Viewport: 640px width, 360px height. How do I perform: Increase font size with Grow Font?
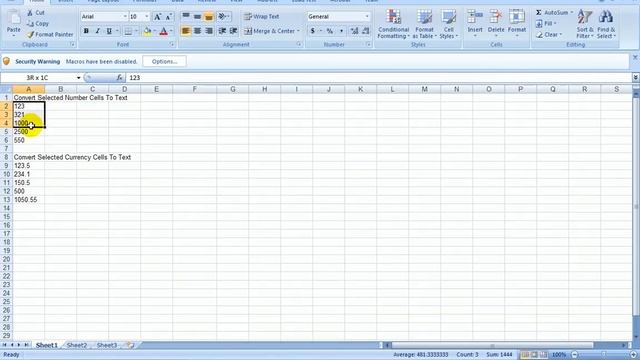[x=157, y=17]
